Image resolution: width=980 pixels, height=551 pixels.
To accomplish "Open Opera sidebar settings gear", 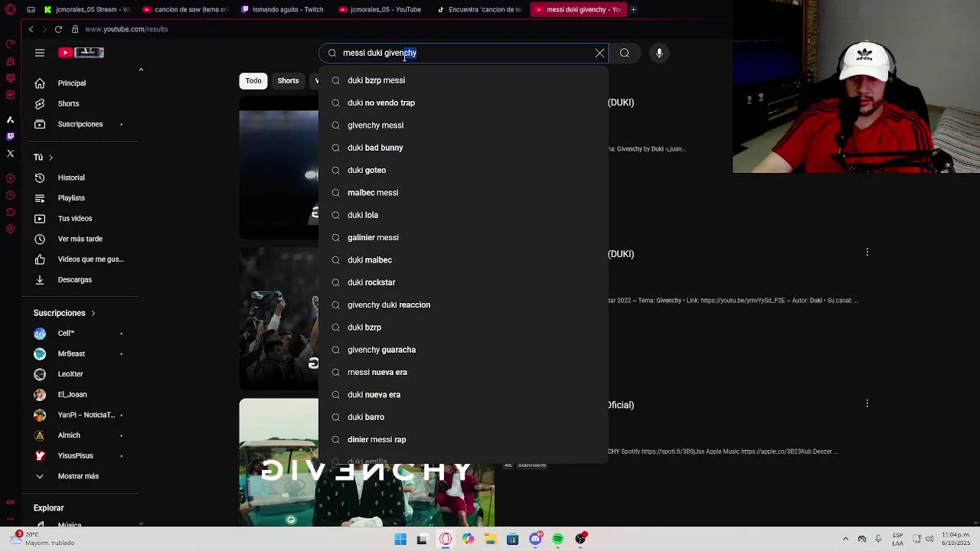I will coord(10,229).
